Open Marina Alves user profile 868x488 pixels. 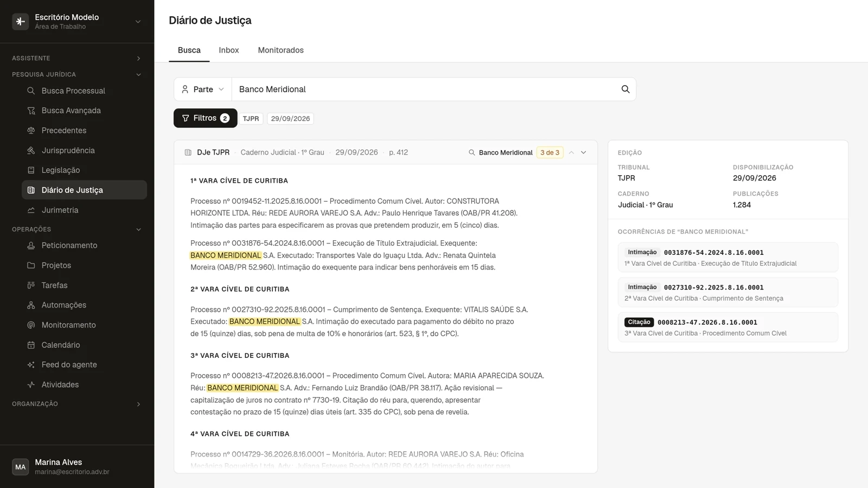[x=77, y=467]
